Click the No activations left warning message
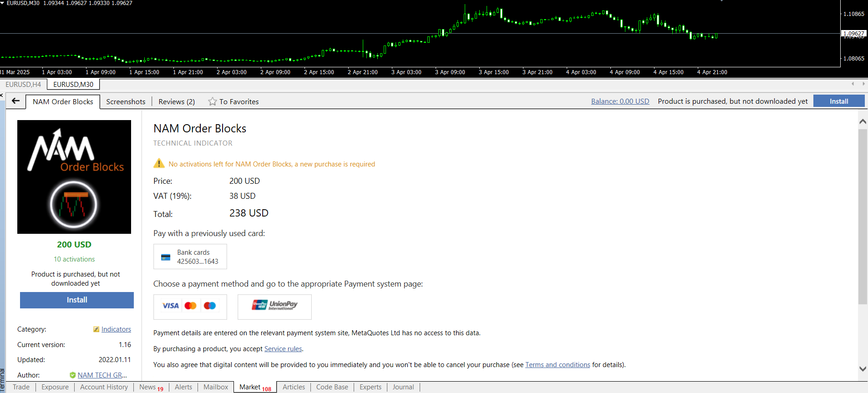868x393 pixels. click(x=272, y=164)
